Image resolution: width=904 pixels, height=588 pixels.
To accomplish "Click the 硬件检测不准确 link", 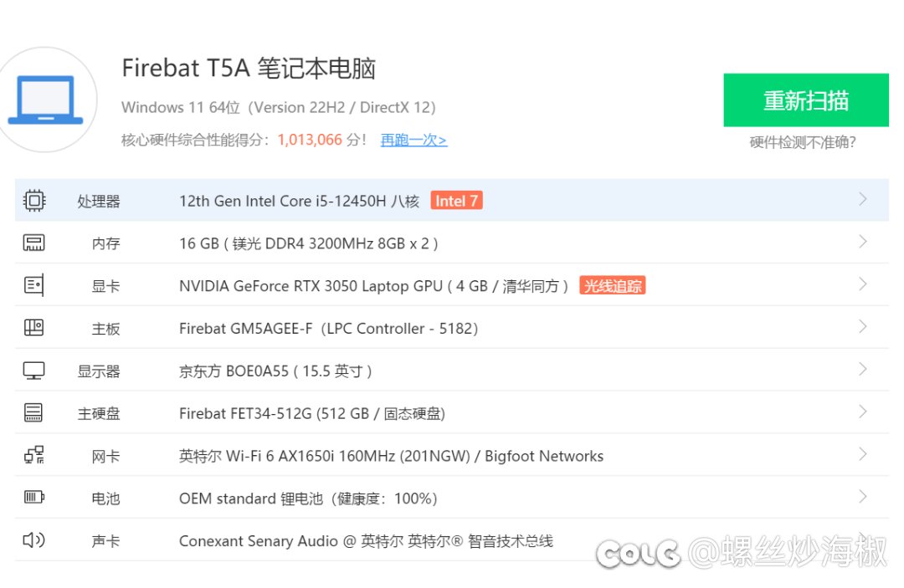I will point(805,142).
